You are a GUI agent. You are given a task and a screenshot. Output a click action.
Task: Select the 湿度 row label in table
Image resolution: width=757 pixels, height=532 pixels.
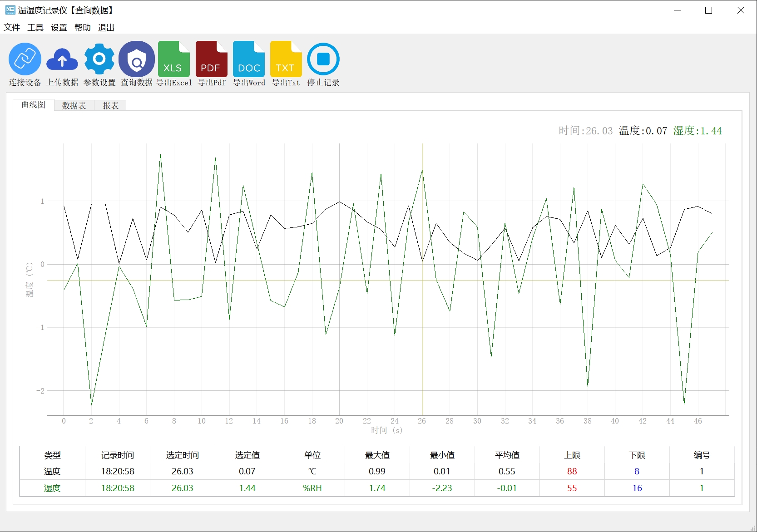click(x=52, y=488)
